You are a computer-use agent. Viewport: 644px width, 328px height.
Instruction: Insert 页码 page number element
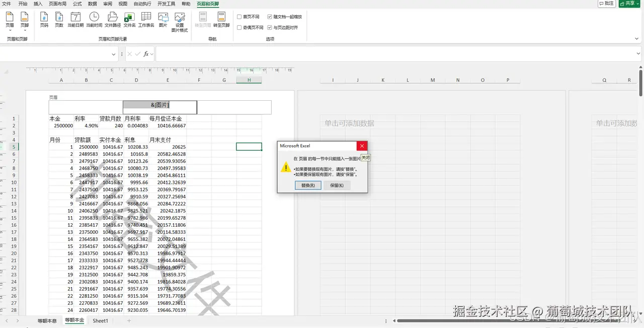44,20
